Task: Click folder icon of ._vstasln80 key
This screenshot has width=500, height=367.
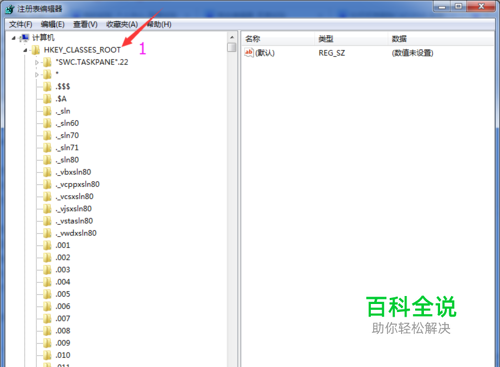Action: 47,221
